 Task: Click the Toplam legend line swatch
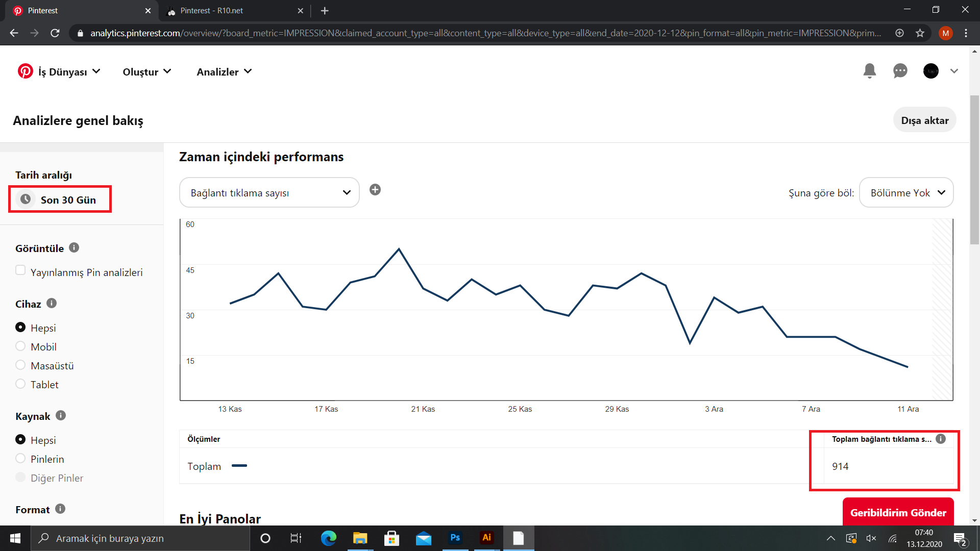click(239, 466)
